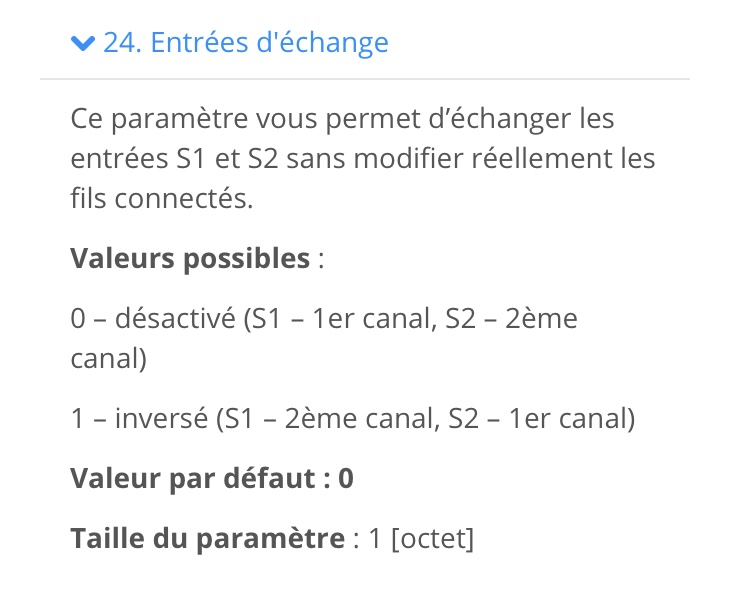The width and height of the screenshot is (750, 589).
Task: Click the horizontal divider below the heading
Action: [365, 79]
